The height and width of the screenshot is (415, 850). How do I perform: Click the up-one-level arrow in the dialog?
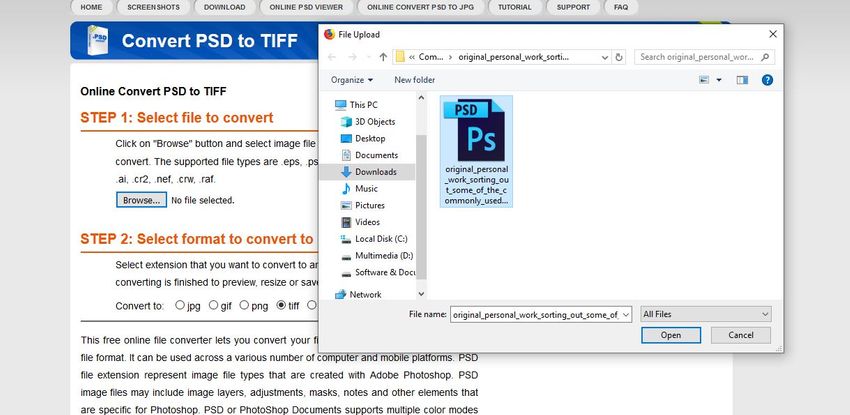(x=383, y=57)
